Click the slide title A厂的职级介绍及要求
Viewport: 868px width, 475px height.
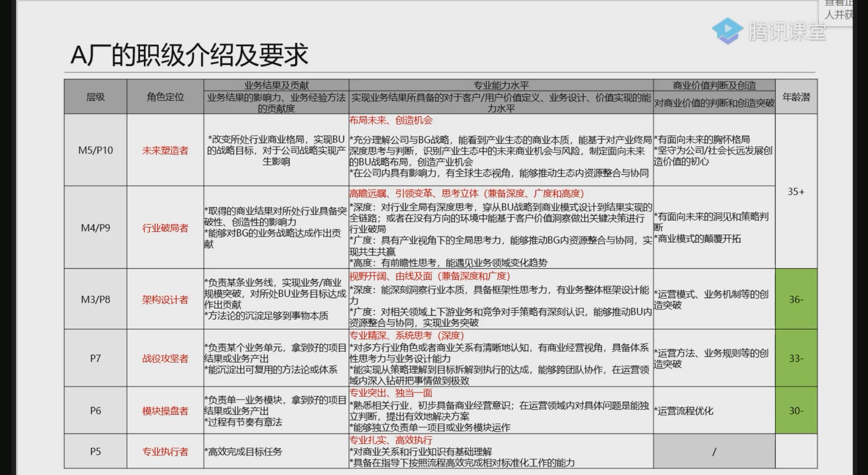click(189, 55)
